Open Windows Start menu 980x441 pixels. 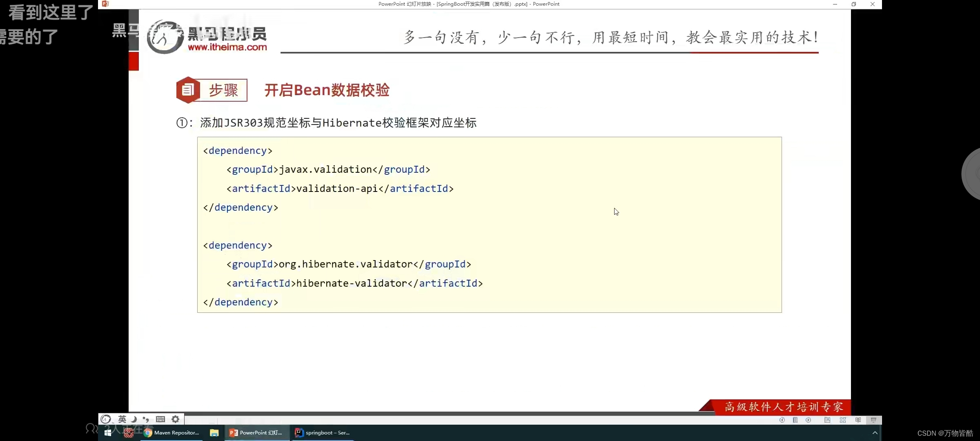[x=108, y=433]
